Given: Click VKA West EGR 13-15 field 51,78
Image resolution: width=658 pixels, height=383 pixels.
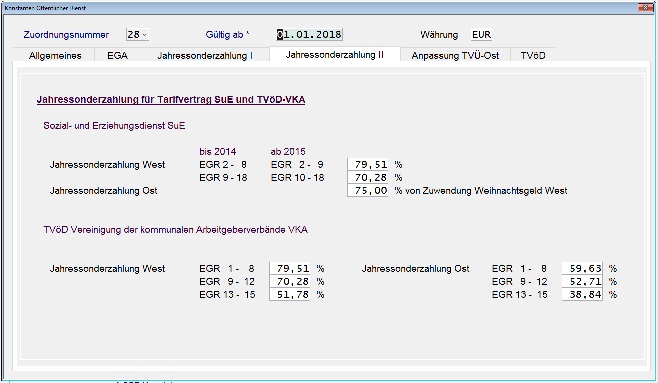Looking at the screenshot, I should 290,294.
